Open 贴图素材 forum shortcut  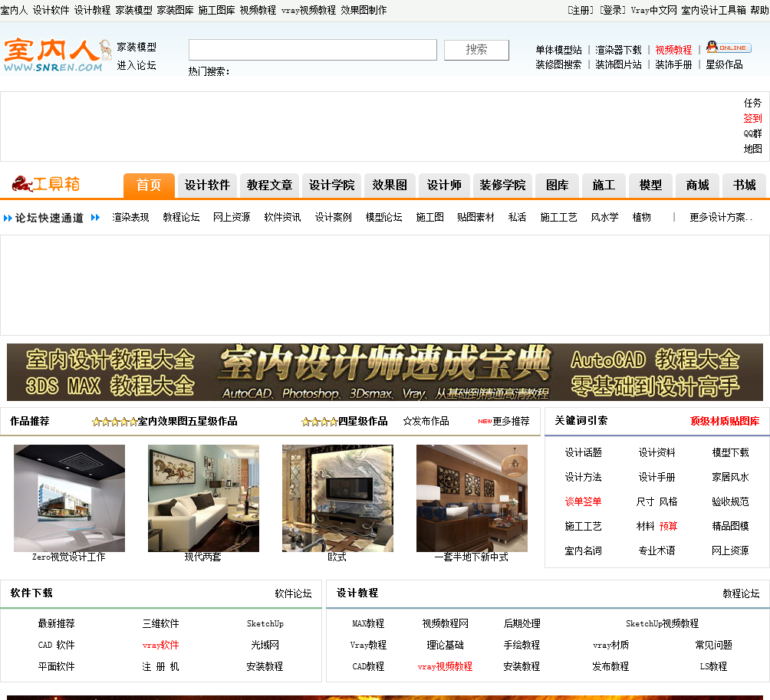coord(475,217)
